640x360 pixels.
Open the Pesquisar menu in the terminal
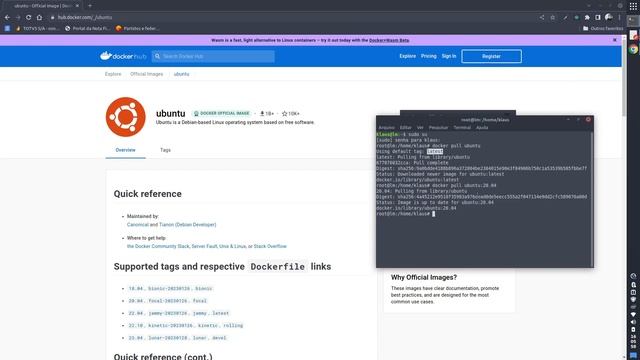point(438,128)
